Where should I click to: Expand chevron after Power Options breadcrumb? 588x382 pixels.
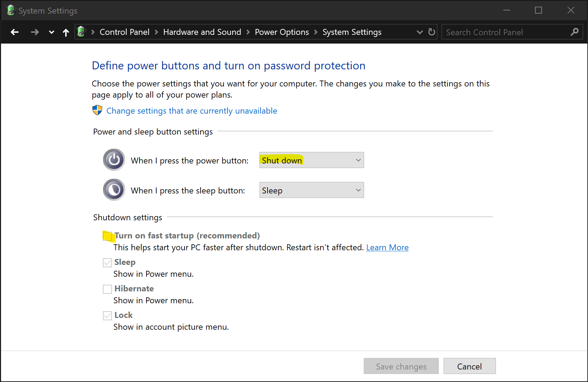[x=316, y=32]
